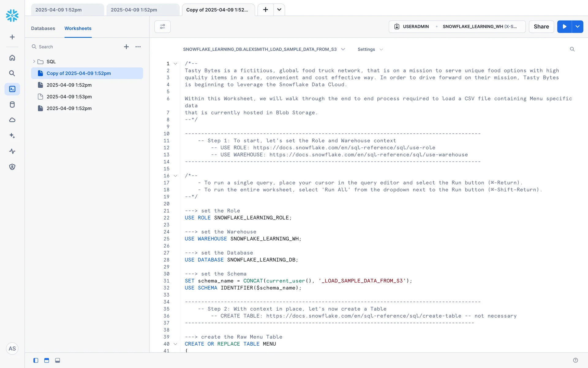Open the Home icon in sidebar
The width and height of the screenshot is (588, 368).
pos(12,58)
